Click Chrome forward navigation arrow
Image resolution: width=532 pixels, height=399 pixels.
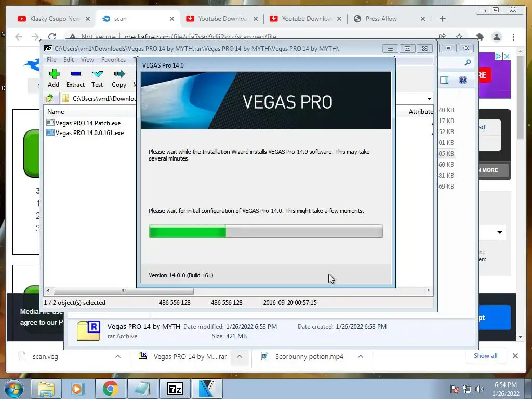pyautogui.click(x=35, y=37)
